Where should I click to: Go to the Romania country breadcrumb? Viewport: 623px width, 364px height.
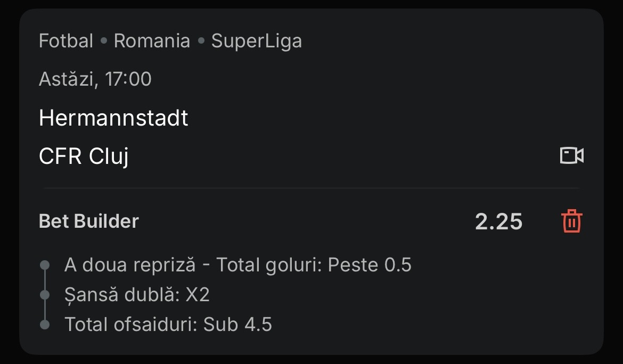[152, 41]
